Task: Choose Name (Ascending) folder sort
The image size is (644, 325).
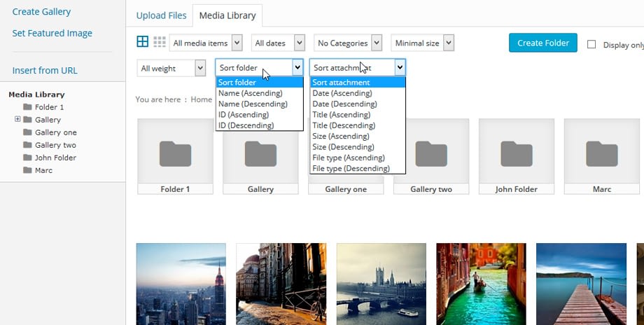Action: click(259, 93)
